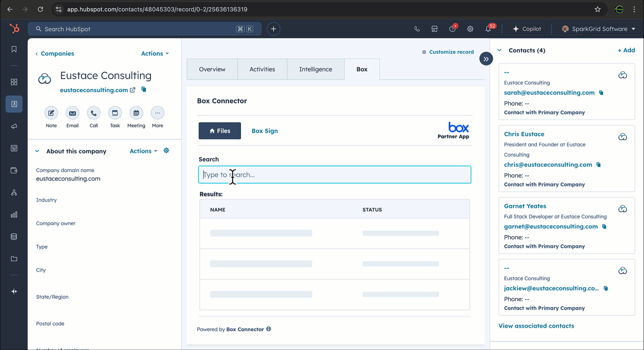The height and width of the screenshot is (350, 644).
Task: Open the Automation sidebar icon
Action: (x=14, y=192)
